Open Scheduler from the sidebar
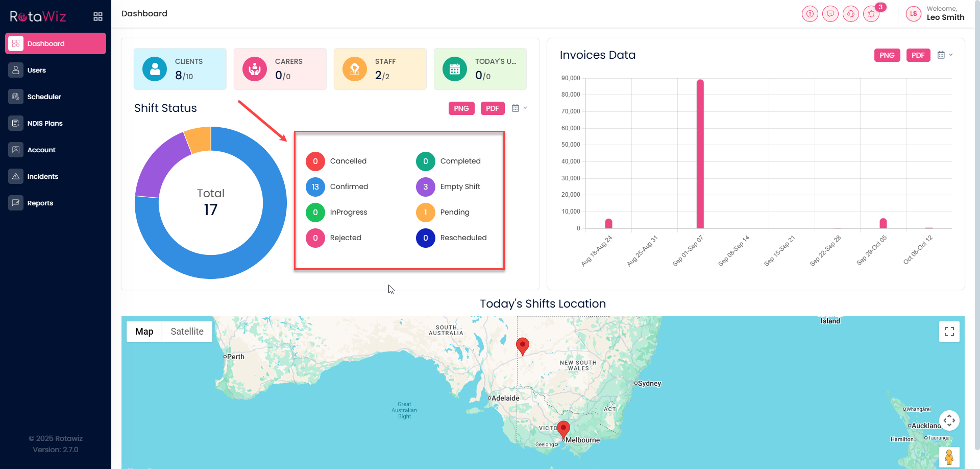The image size is (980, 469). click(x=44, y=97)
